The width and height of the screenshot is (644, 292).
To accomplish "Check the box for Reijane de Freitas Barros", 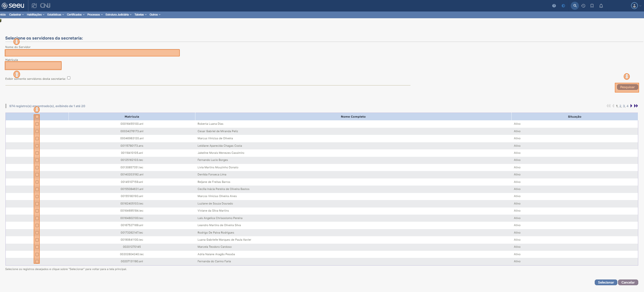I will [x=37, y=182].
